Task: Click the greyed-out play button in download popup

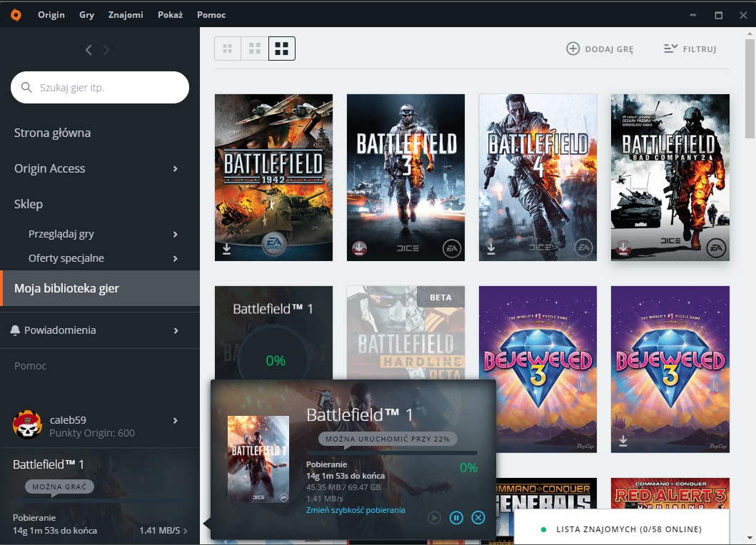Action: pos(434,517)
